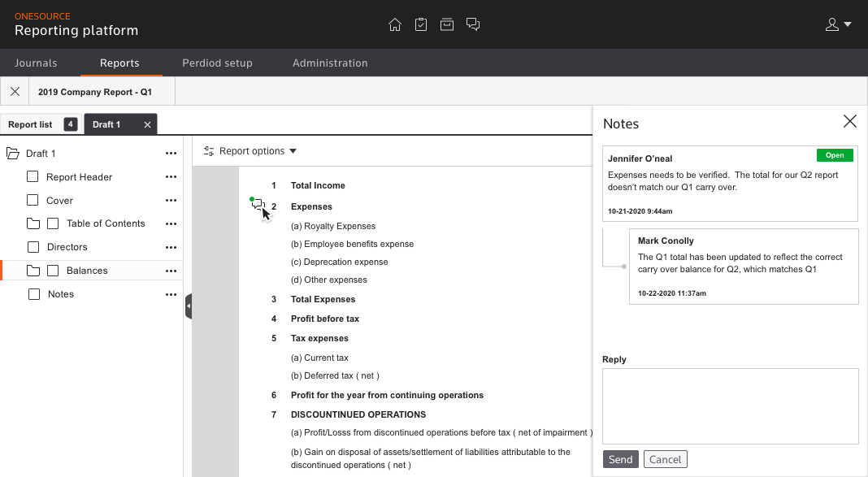
Task: Open the Draft 1 folder icon
Action: (13, 154)
